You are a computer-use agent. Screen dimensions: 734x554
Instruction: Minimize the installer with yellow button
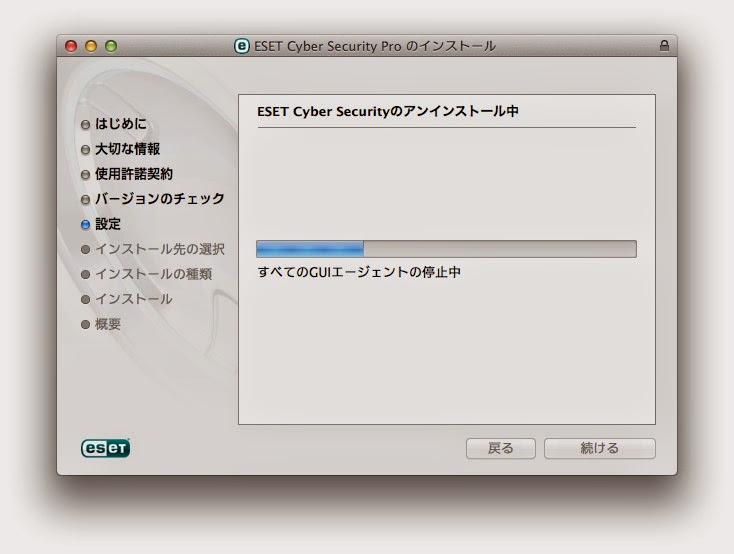coord(91,46)
